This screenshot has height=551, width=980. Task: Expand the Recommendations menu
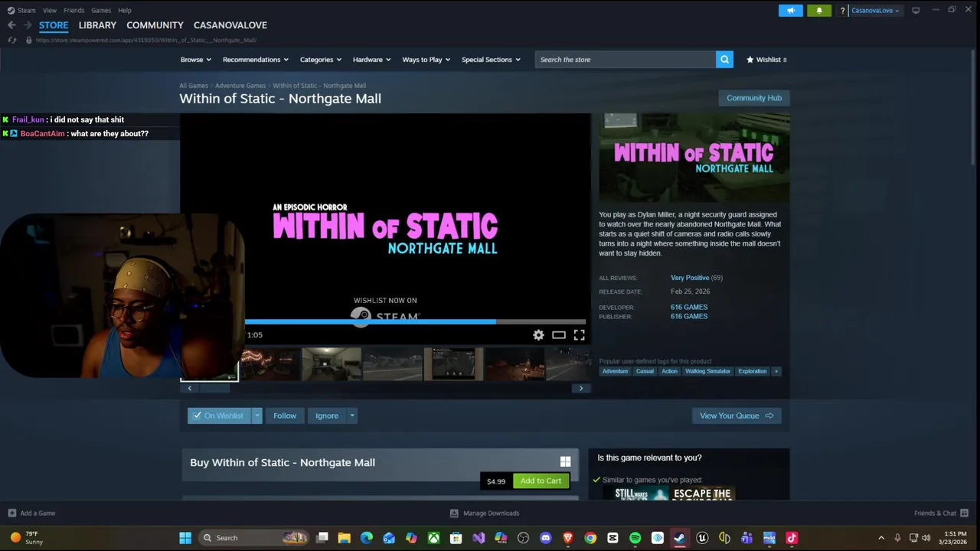tap(256, 60)
